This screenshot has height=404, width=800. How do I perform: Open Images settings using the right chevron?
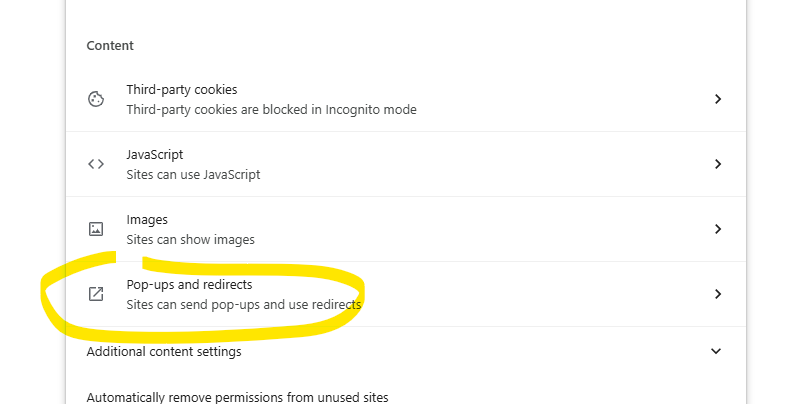tap(718, 229)
